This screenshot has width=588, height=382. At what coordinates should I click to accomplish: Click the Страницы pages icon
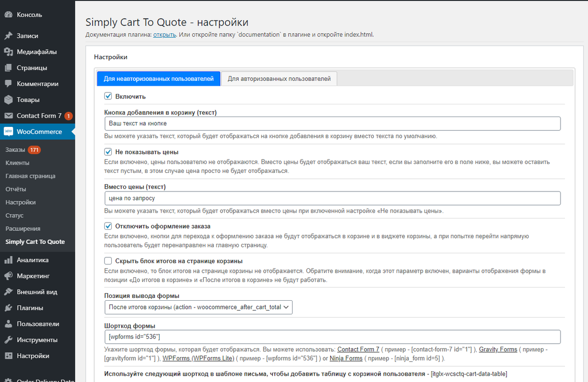tap(8, 68)
